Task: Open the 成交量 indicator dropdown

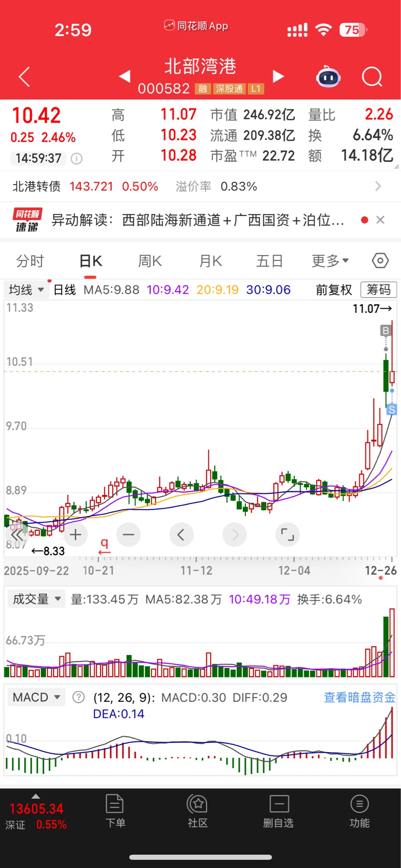Action: (x=36, y=599)
